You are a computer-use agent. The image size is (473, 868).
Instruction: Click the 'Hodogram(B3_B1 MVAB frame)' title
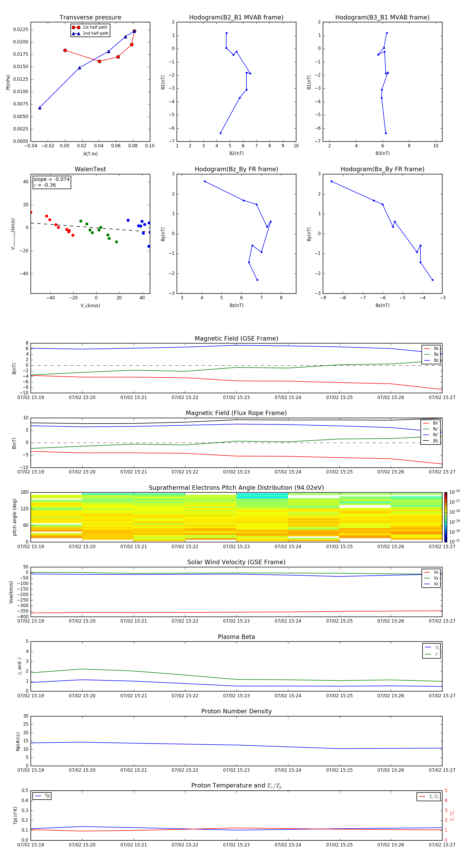(x=382, y=17)
